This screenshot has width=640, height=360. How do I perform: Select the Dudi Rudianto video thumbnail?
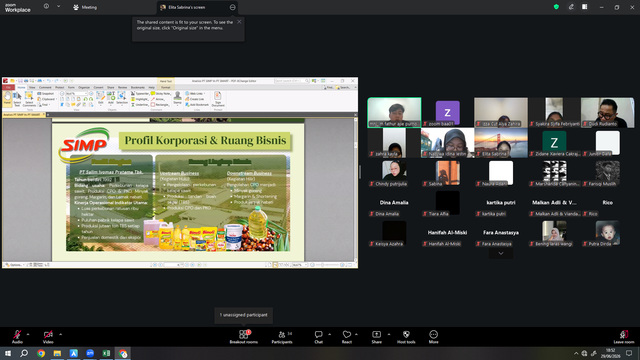(x=607, y=113)
